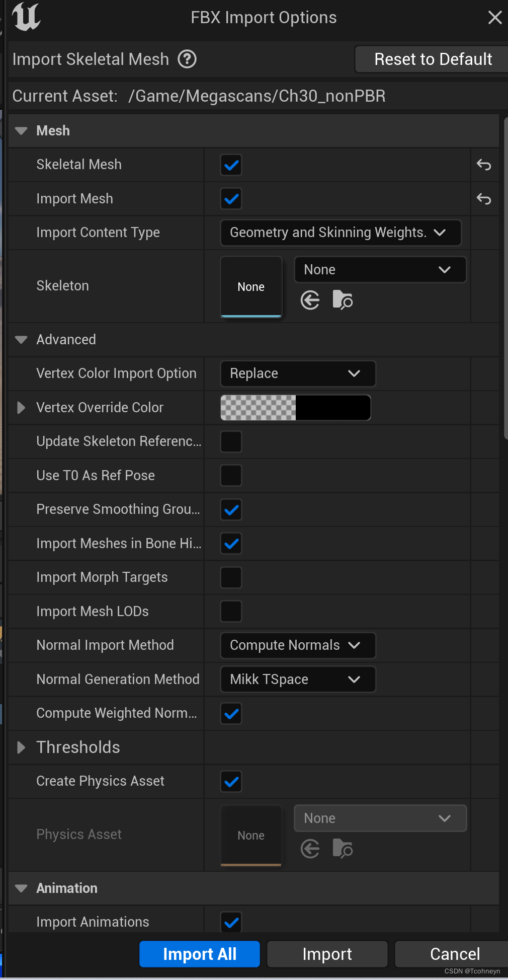
Task: Browse to Physics Asset in Content Browser
Action: point(343,849)
